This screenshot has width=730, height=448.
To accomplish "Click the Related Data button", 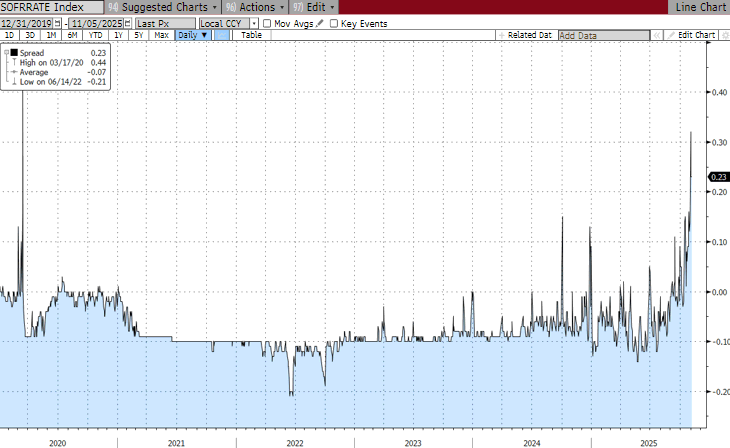I will pos(527,35).
